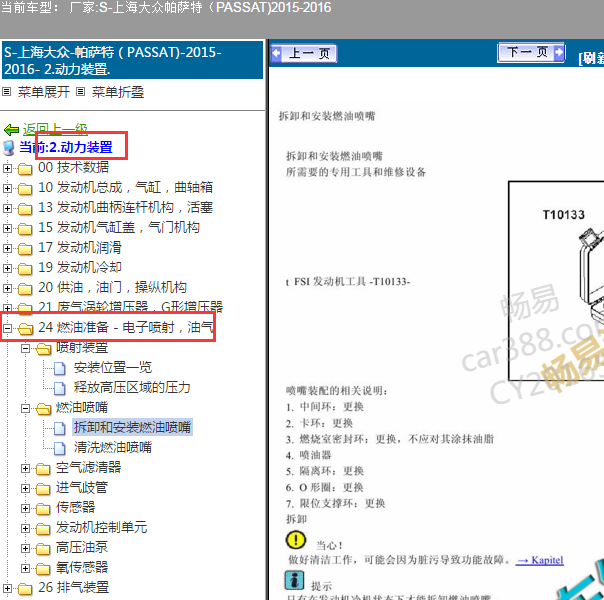
Task: Select the 19 发动机冷却 folder label
Action: coord(80,267)
